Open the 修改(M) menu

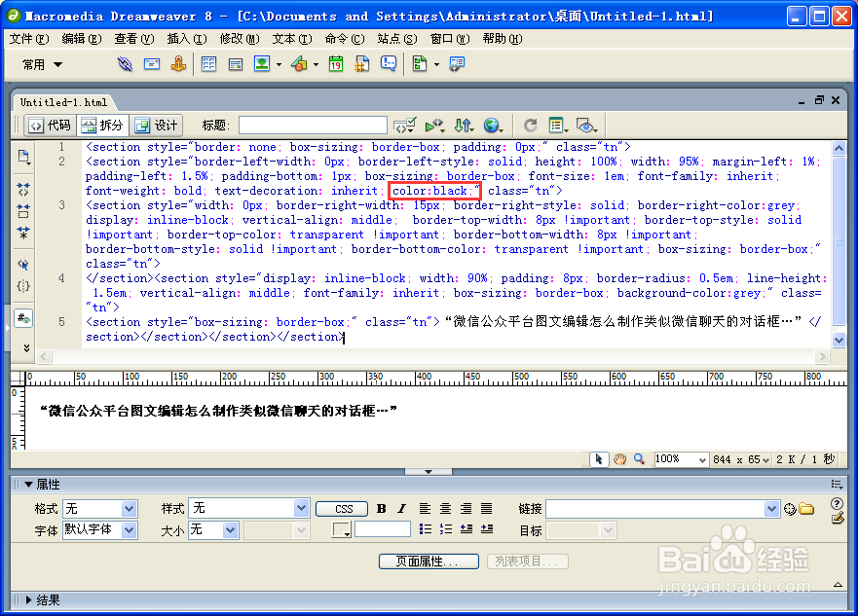tap(240, 39)
